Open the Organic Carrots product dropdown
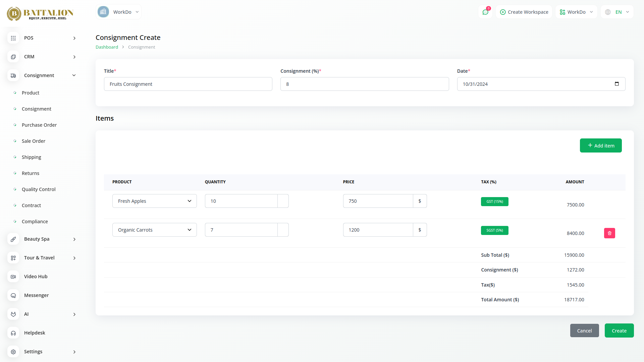 pos(154,230)
